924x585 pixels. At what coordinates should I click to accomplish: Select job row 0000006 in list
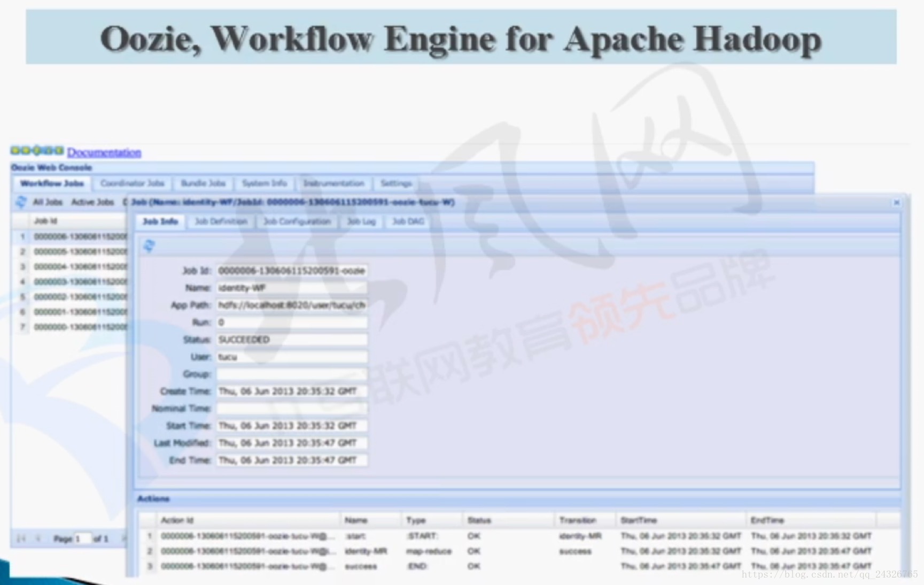click(x=69, y=236)
